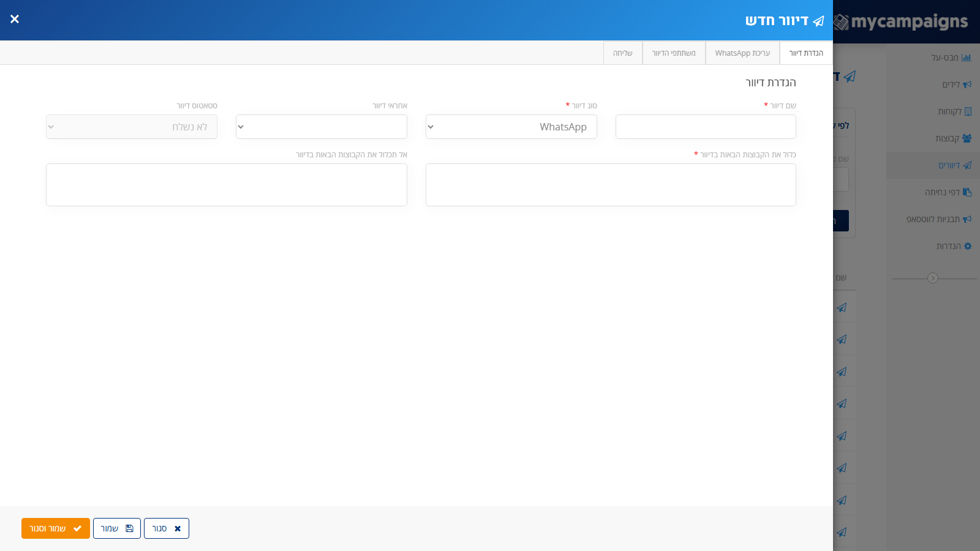
Task: Collapse the sidebar with the circular chevron
Action: [x=933, y=278]
